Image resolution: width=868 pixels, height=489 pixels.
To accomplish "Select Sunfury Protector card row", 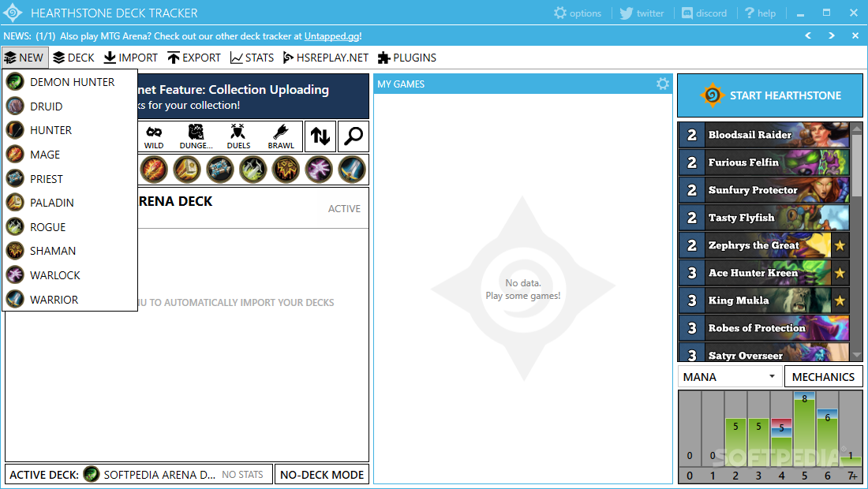I will (764, 190).
